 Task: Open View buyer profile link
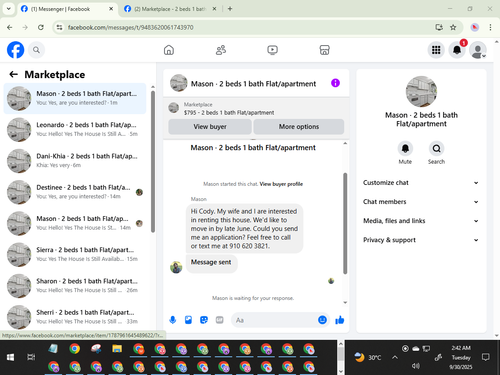click(x=281, y=184)
